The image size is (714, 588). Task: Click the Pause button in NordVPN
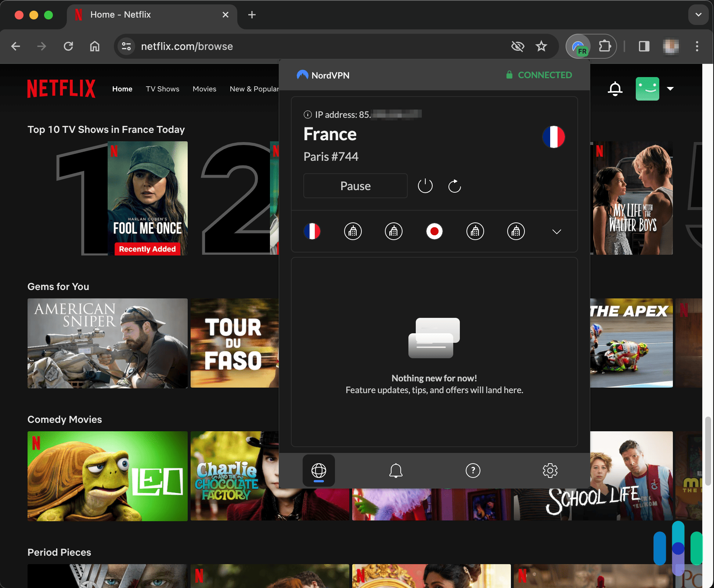click(355, 186)
